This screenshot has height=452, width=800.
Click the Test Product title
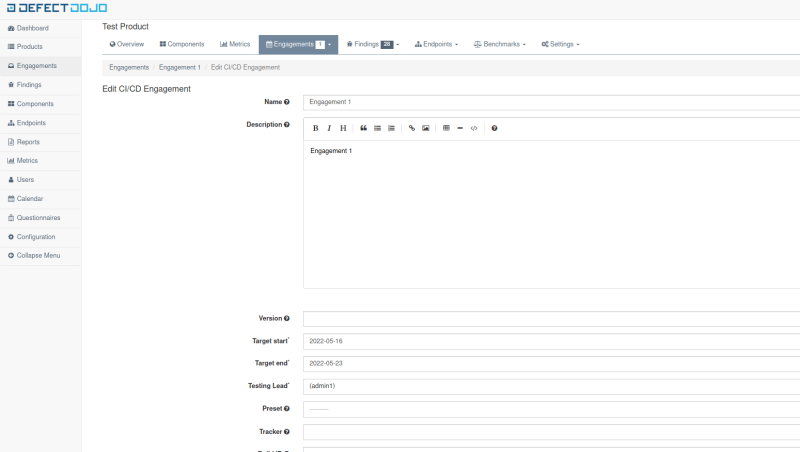(126, 27)
